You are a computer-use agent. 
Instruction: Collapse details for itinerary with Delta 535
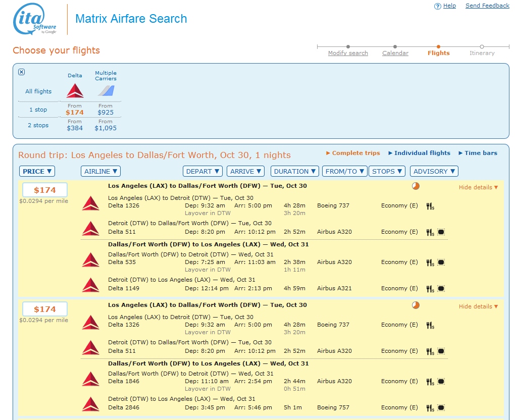point(478,187)
